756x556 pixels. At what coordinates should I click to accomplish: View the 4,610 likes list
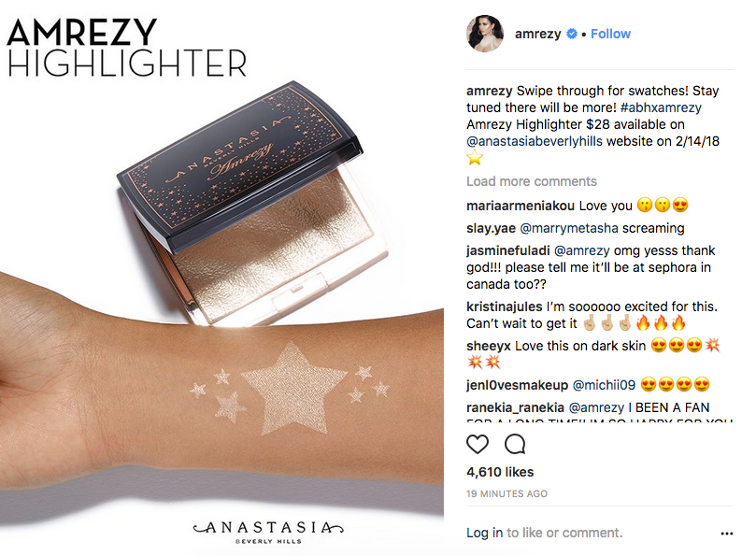[500, 472]
